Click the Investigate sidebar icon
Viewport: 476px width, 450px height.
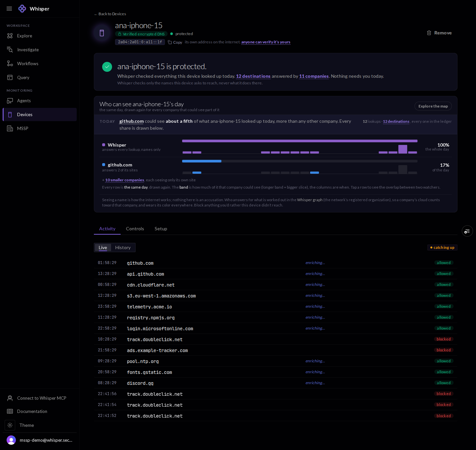10,50
